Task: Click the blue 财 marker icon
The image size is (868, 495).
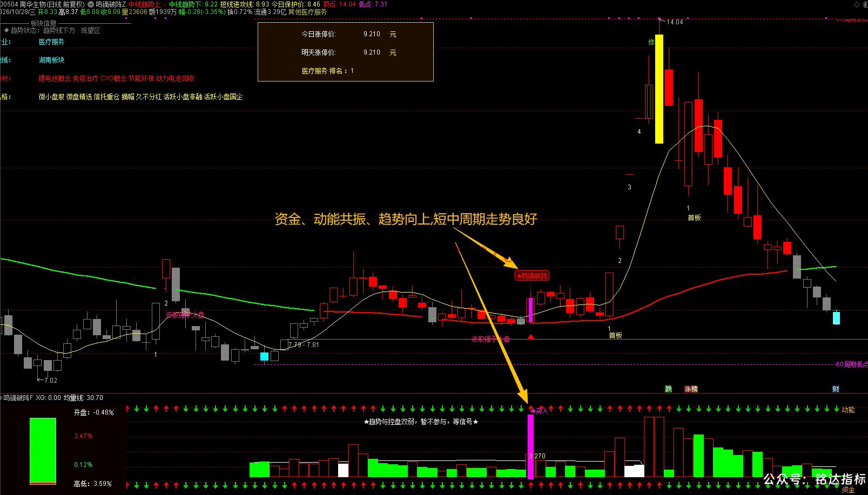Action: [836, 389]
